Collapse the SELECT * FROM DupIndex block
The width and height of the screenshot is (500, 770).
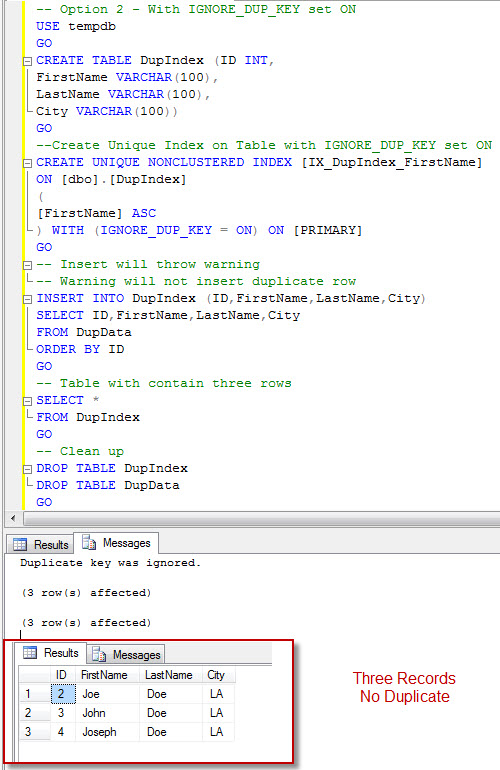(28, 401)
